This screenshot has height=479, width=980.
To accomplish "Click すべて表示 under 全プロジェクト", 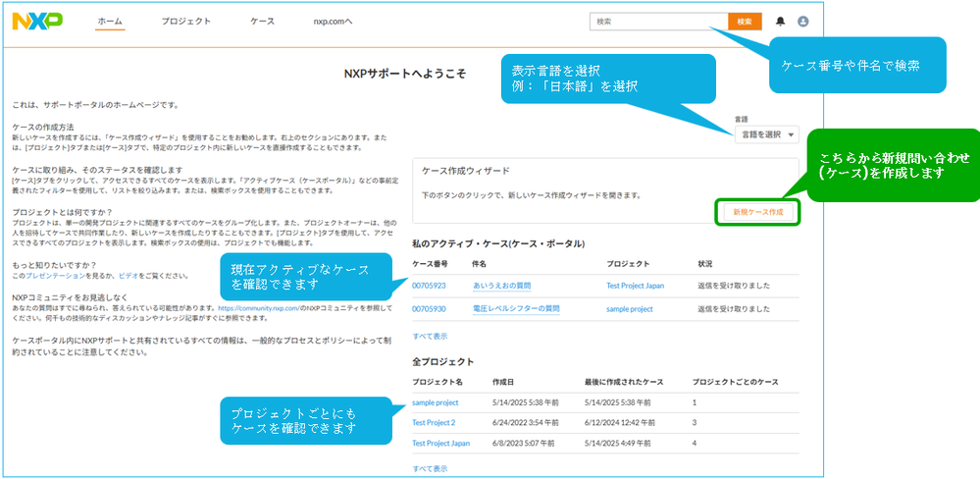I will (x=430, y=469).
